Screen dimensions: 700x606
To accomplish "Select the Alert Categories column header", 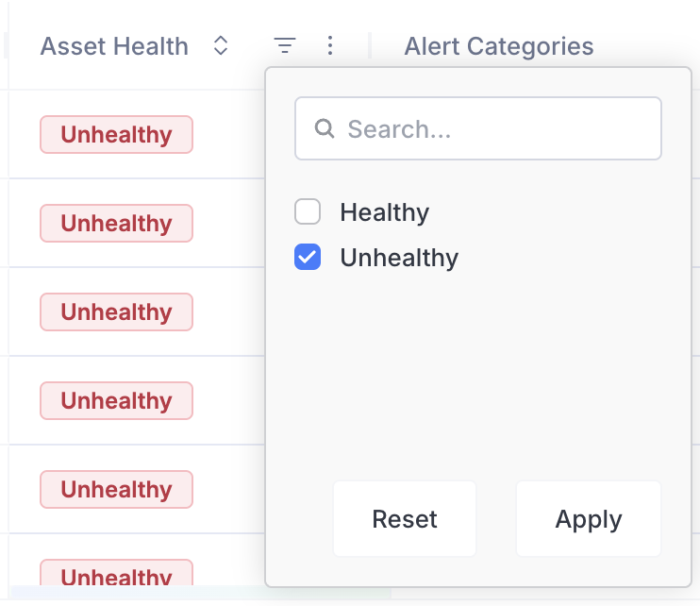I will pyautogui.click(x=498, y=46).
